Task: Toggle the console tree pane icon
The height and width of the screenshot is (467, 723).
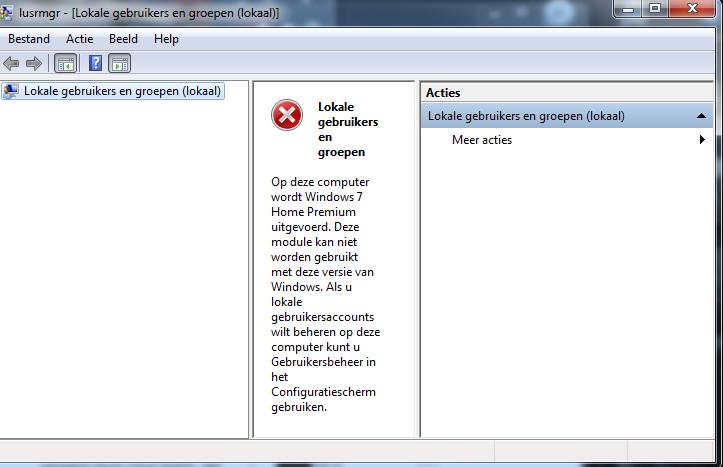Action: tap(65, 64)
